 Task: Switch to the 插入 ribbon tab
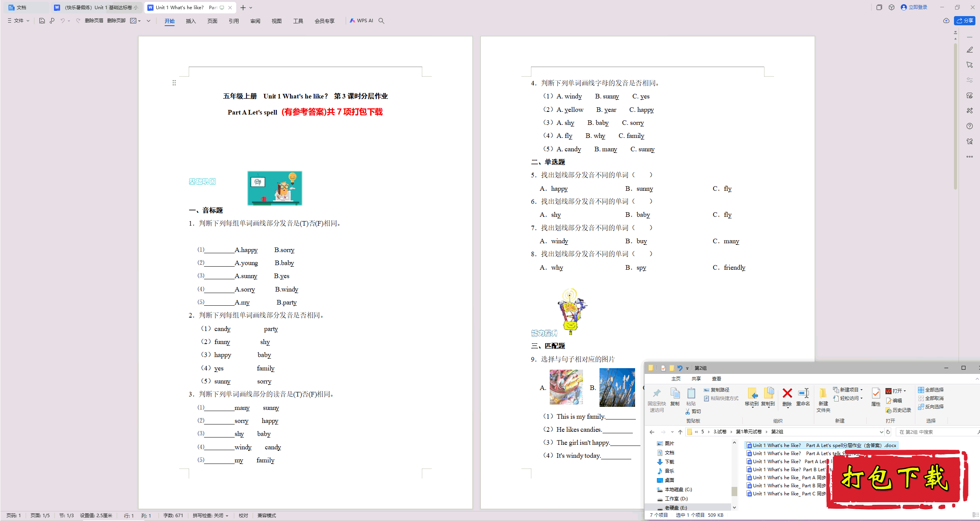[x=191, y=21]
